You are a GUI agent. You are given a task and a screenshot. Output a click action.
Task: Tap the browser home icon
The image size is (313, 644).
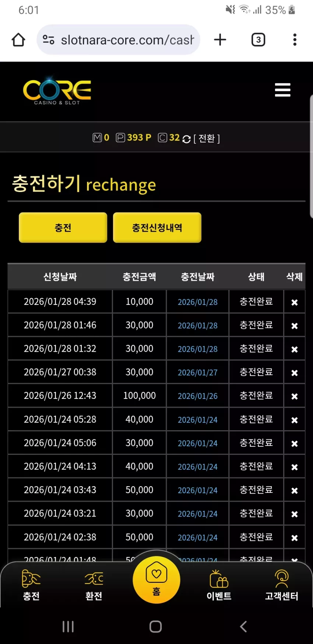(18, 40)
